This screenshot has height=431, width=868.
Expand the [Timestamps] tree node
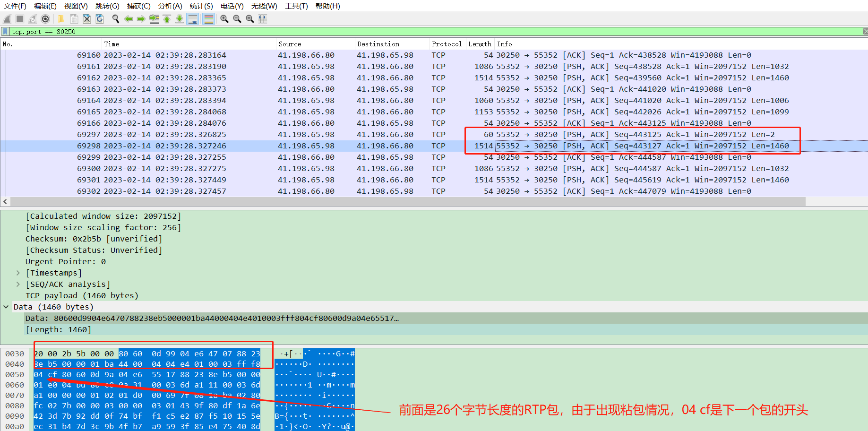(18, 273)
